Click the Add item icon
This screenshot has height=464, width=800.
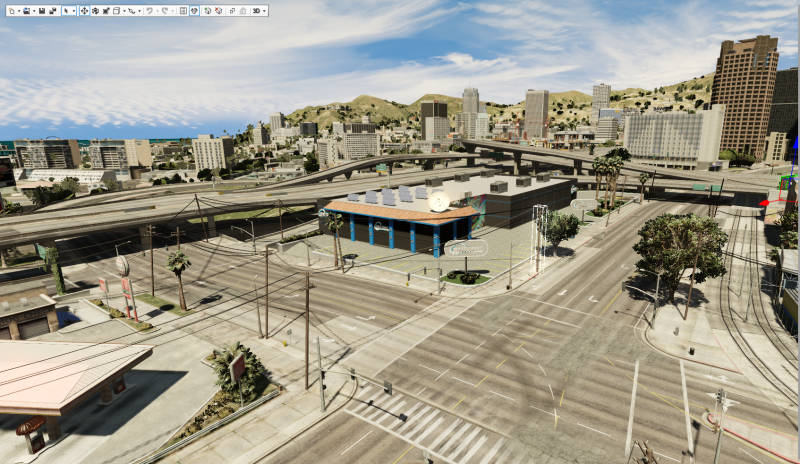point(208,11)
